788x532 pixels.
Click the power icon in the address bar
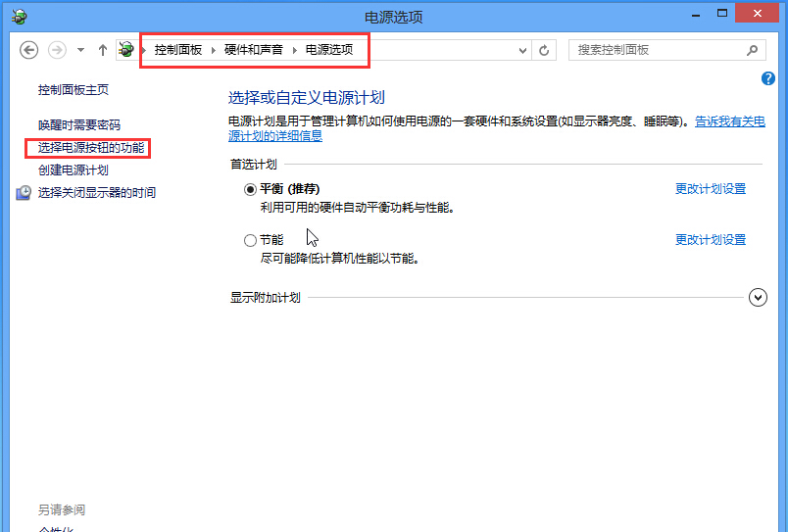125,50
